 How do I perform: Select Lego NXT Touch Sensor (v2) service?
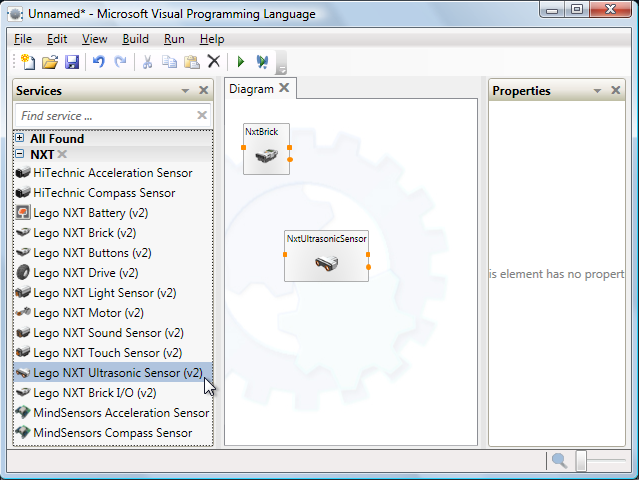[x=113, y=352]
